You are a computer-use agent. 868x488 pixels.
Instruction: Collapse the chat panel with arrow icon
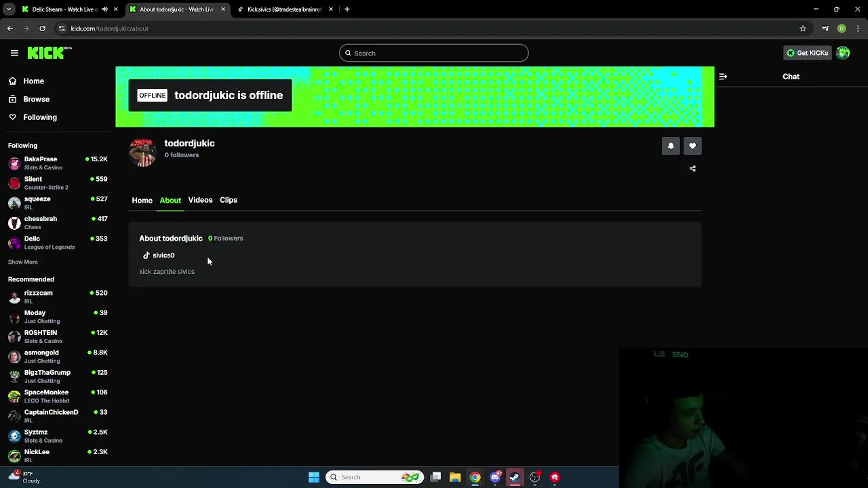[723, 77]
